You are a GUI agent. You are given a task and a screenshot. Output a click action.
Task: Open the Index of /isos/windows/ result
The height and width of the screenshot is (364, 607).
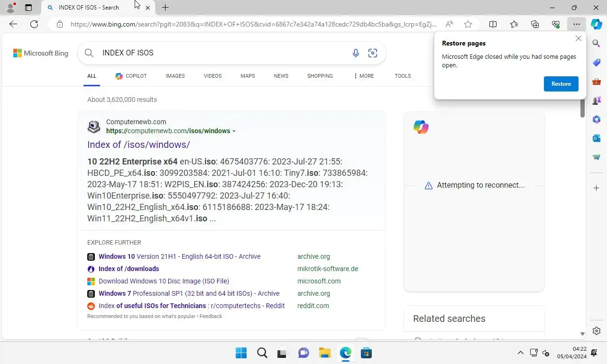[x=138, y=145]
